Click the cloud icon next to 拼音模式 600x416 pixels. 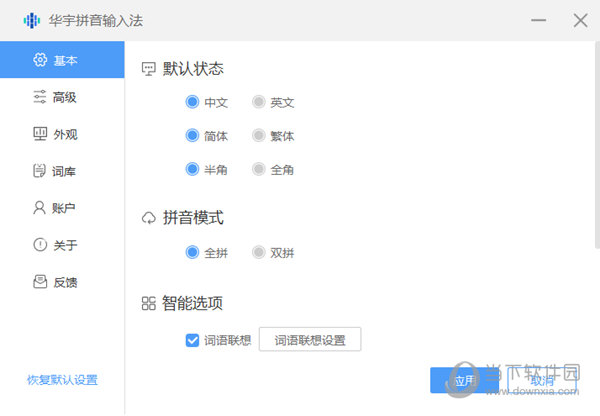coord(149,218)
